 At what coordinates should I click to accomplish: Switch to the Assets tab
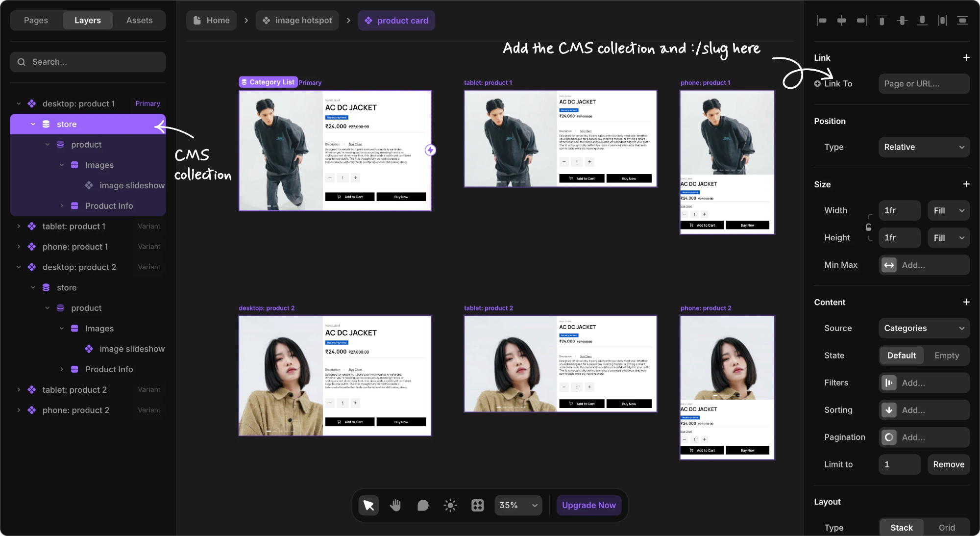[139, 20]
